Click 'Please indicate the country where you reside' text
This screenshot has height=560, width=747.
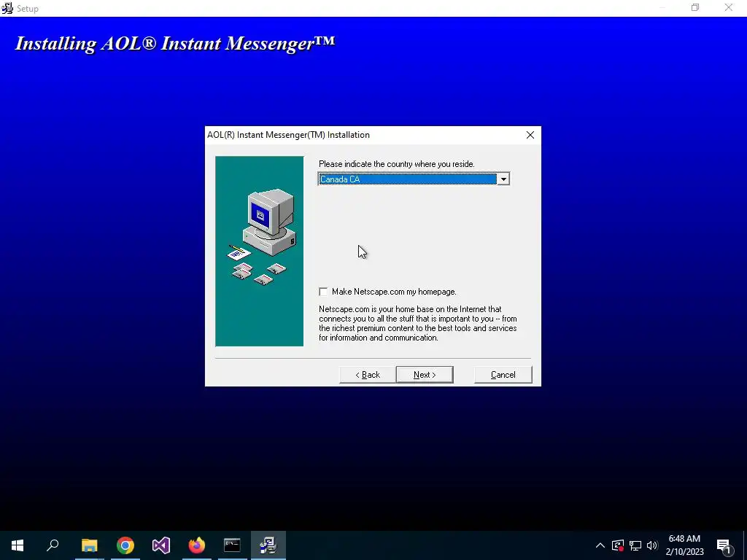pyautogui.click(x=396, y=164)
